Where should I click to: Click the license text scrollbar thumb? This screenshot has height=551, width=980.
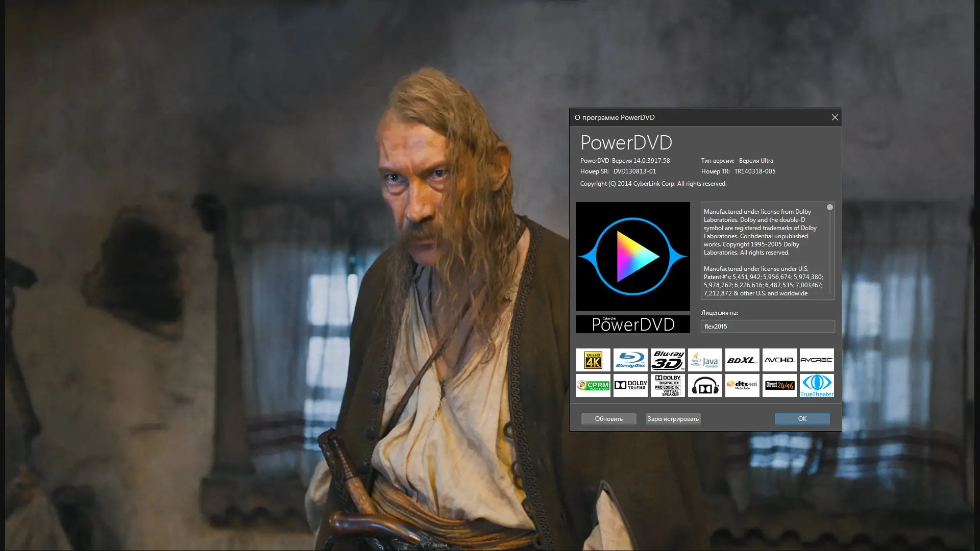830,207
